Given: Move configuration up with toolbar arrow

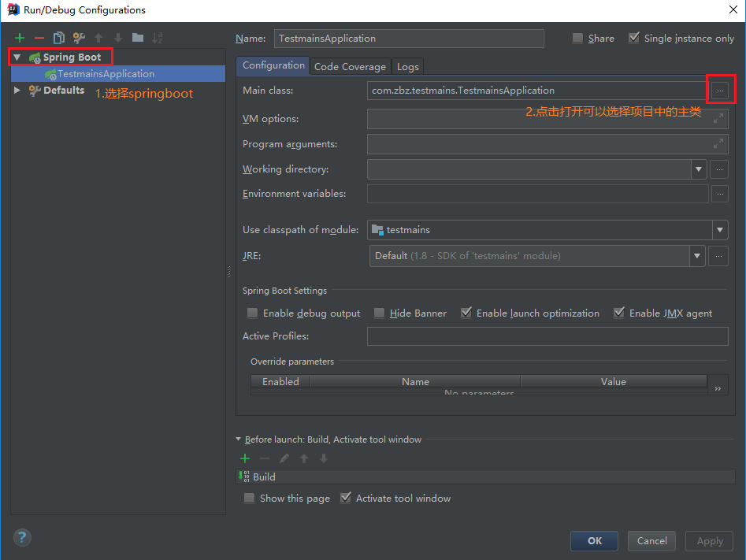Looking at the screenshot, I should pyautogui.click(x=98, y=38).
